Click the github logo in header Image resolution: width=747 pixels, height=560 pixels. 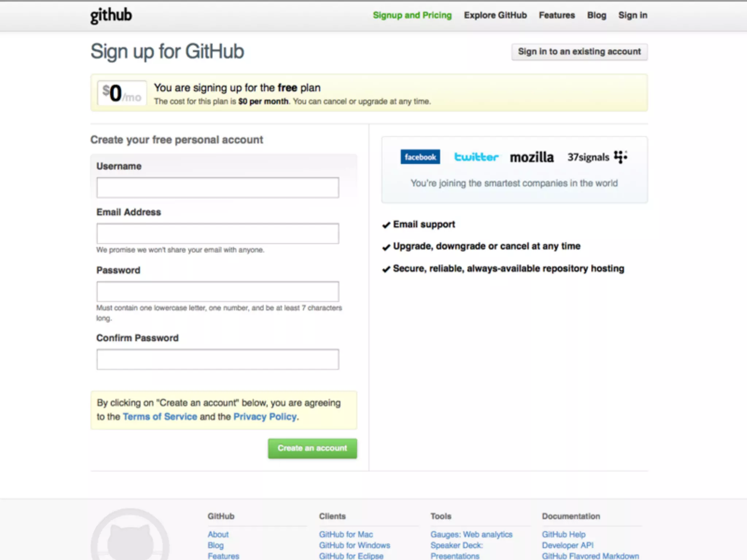pyautogui.click(x=111, y=16)
